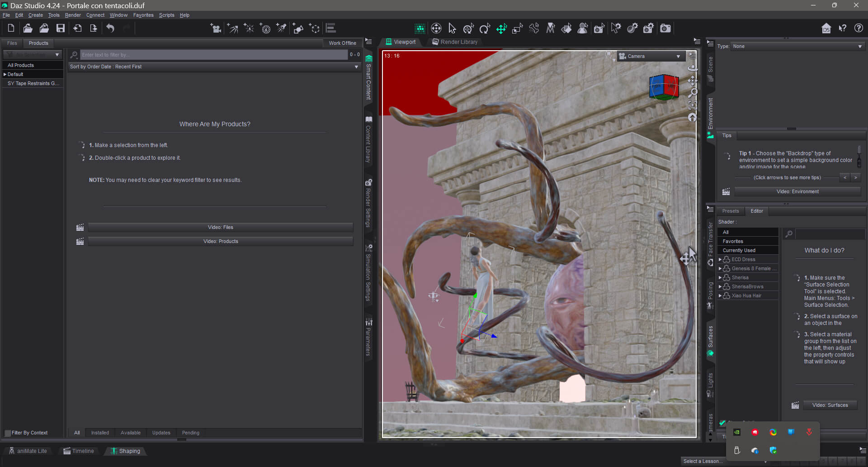Expand the Default category tree item
Viewport: 868px width, 467px height.
(5, 74)
